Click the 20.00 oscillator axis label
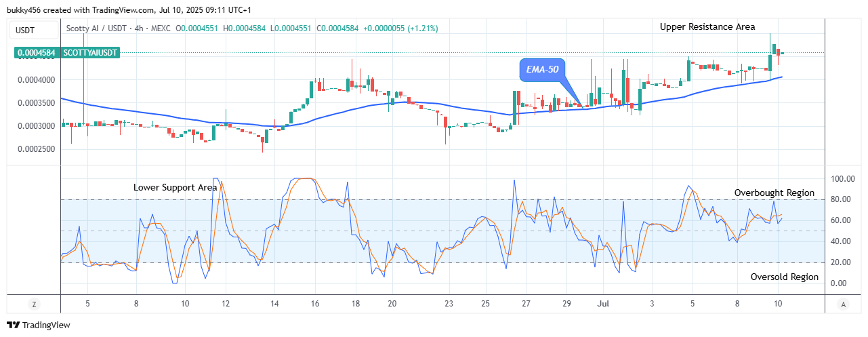This screenshot has height=337, width=868. [x=842, y=262]
